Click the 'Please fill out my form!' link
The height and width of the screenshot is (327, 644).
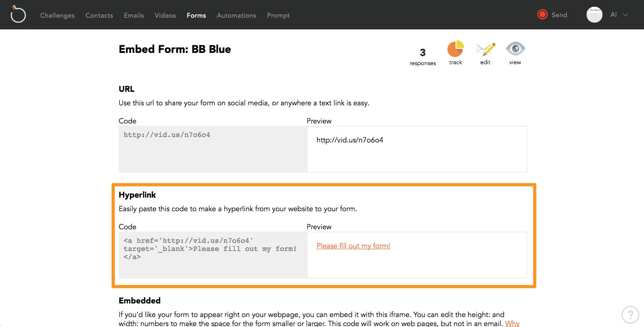pyautogui.click(x=353, y=246)
